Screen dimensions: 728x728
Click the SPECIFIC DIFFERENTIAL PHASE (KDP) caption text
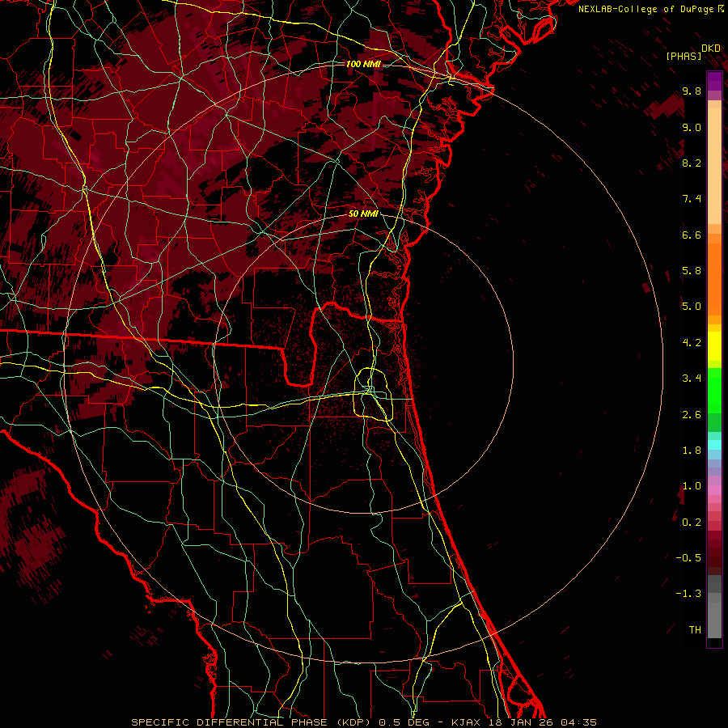pos(252,722)
